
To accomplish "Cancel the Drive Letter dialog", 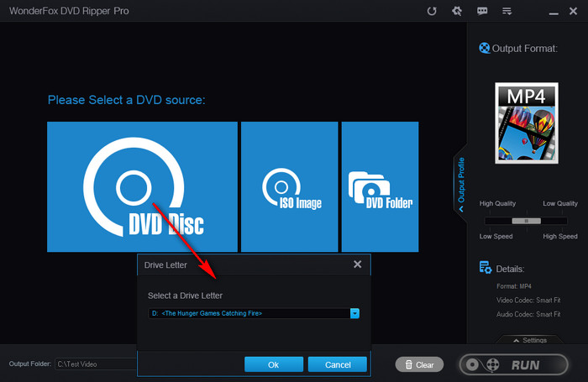I will point(338,364).
